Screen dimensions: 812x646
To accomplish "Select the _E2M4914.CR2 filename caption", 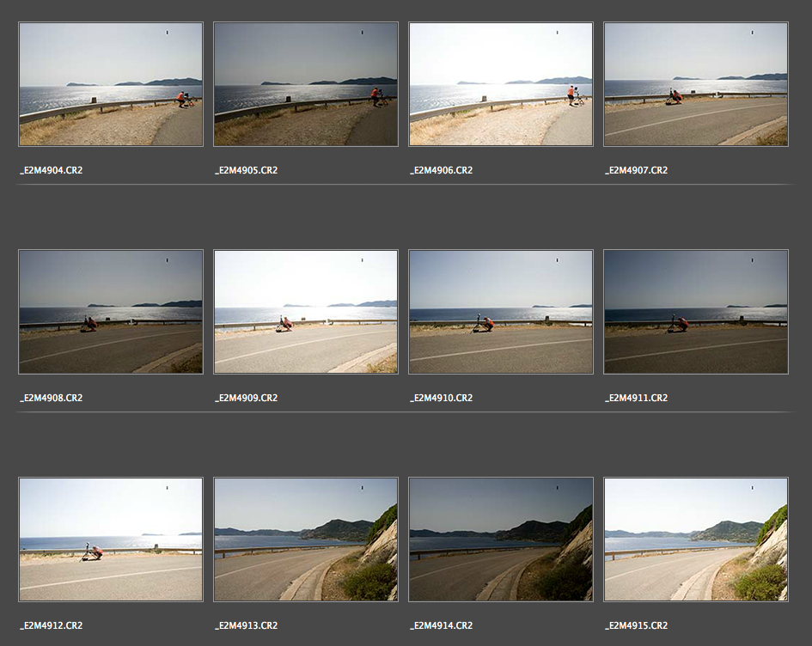I will pos(442,625).
